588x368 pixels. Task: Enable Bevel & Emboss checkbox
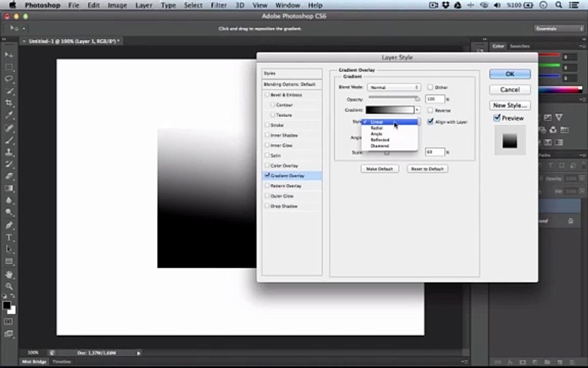click(x=267, y=95)
